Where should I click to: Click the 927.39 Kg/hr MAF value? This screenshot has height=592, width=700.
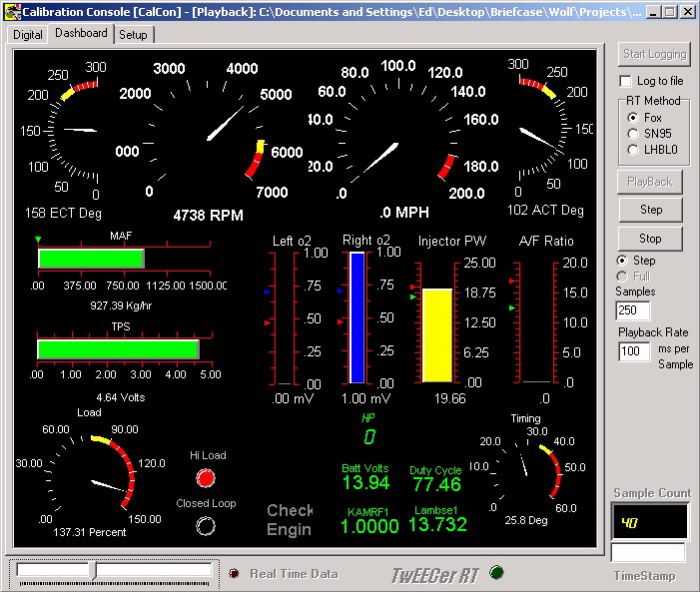click(121, 305)
